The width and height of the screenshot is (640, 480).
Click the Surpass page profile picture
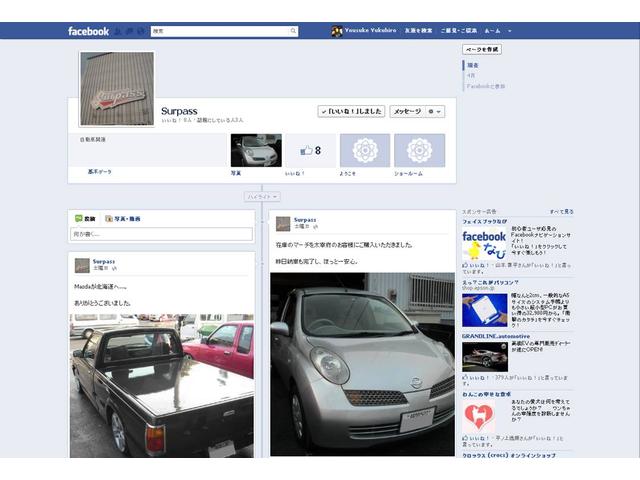click(117, 89)
